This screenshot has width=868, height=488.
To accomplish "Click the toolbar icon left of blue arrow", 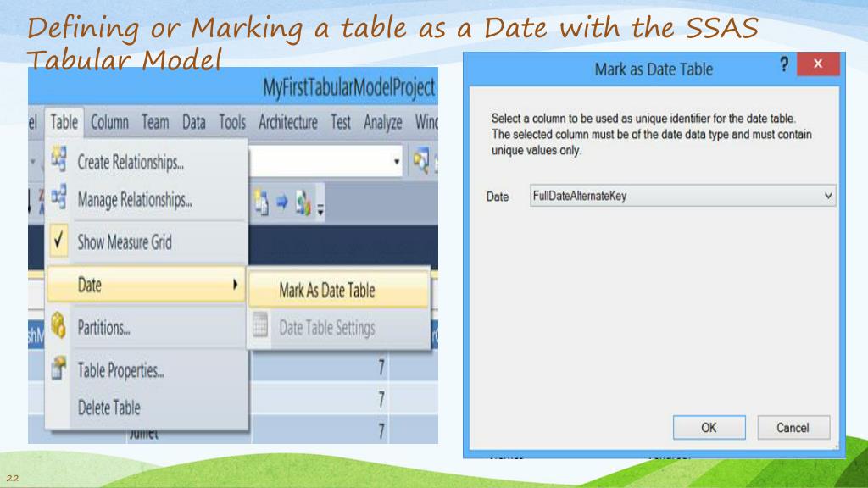I will coord(261,202).
